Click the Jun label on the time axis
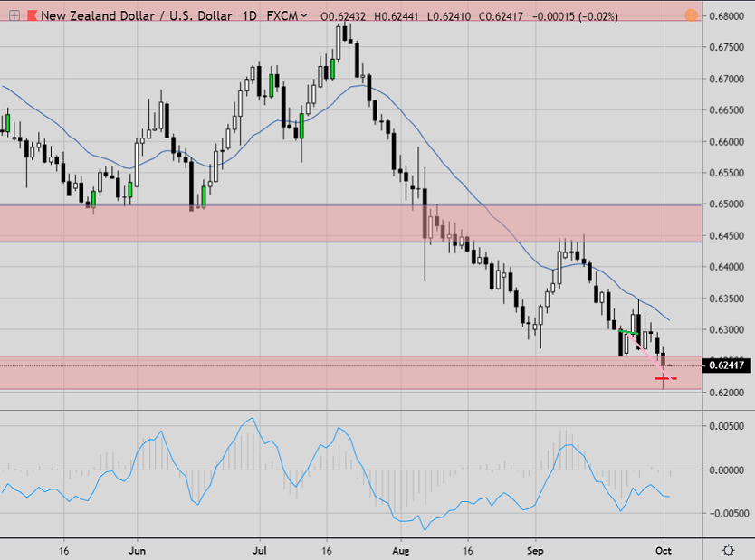 [x=138, y=551]
